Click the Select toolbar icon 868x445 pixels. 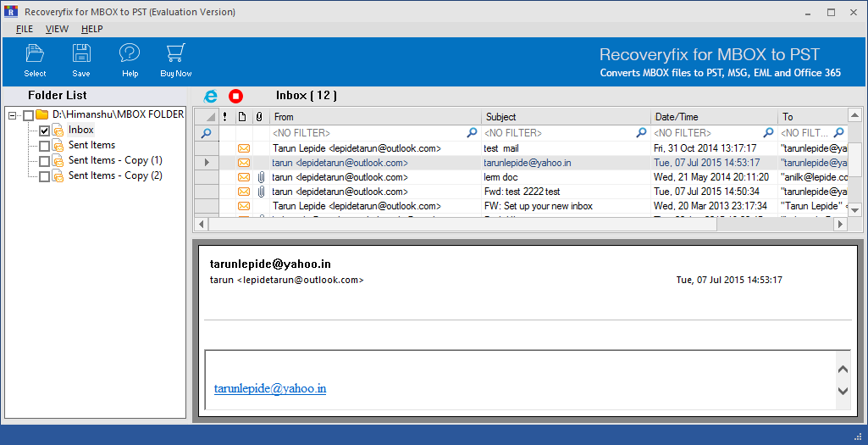[35, 53]
